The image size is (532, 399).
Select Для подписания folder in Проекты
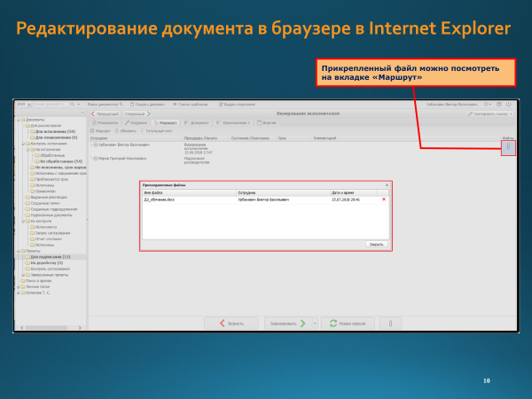pyautogui.click(x=50, y=256)
